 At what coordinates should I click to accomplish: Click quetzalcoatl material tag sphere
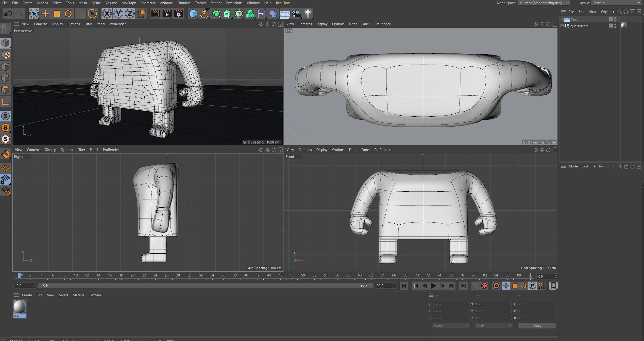pos(623,25)
